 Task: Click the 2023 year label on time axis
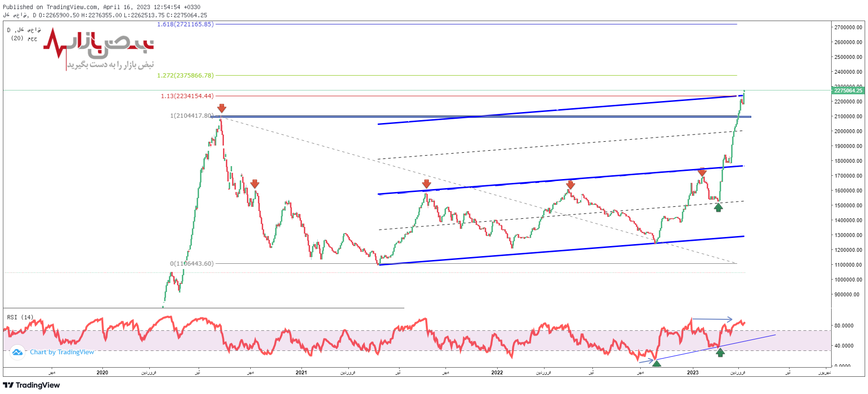pos(693,372)
